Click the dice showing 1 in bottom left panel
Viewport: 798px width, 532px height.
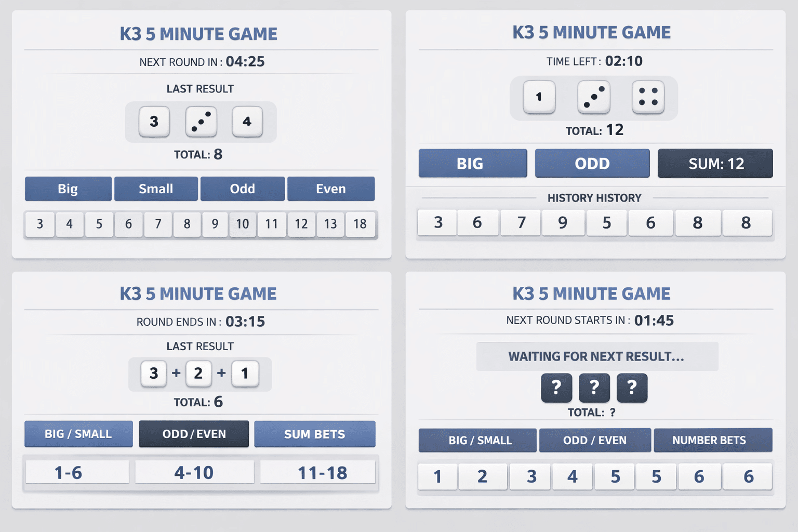pyautogui.click(x=245, y=374)
